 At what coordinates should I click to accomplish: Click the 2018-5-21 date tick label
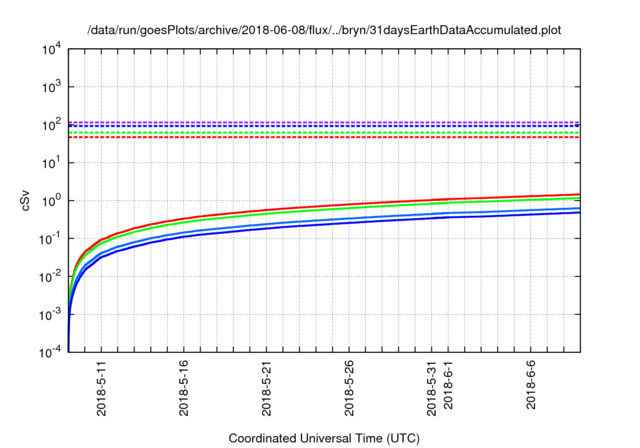(266, 388)
